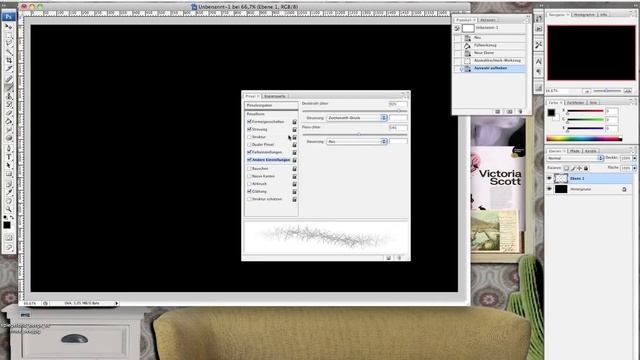Screen dimensions: 640x360
Task: Click lock position icon in Ebenen panel
Action: point(579,168)
